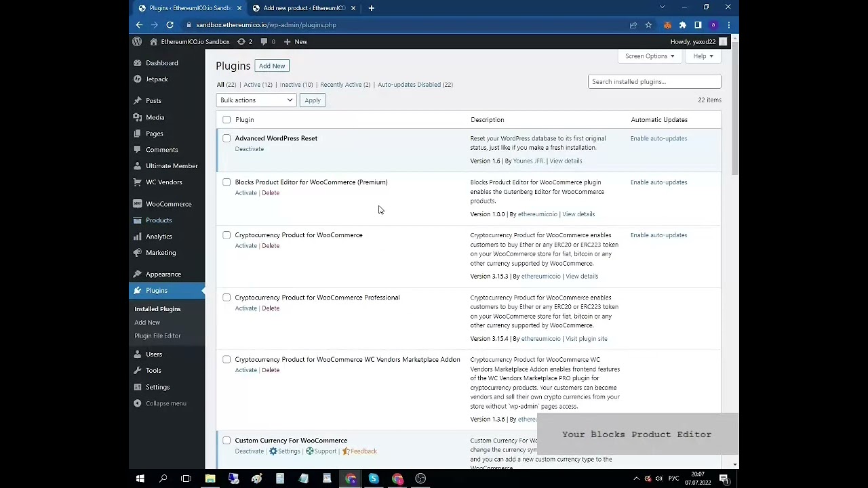The width and height of the screenshot is (868, 488).
Task: Collapse the admin sidebar menu
Action: click(165, 403)
